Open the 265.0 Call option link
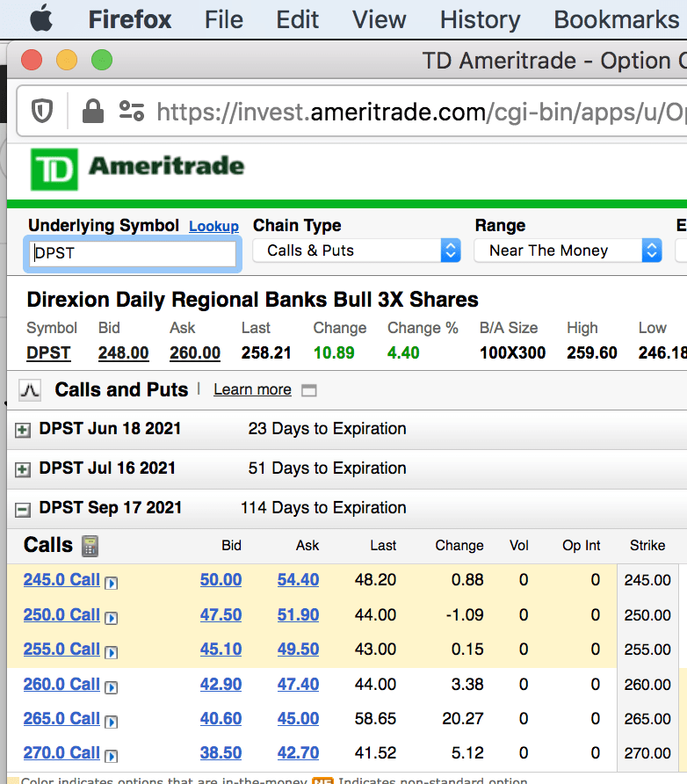 pos(61,718)
